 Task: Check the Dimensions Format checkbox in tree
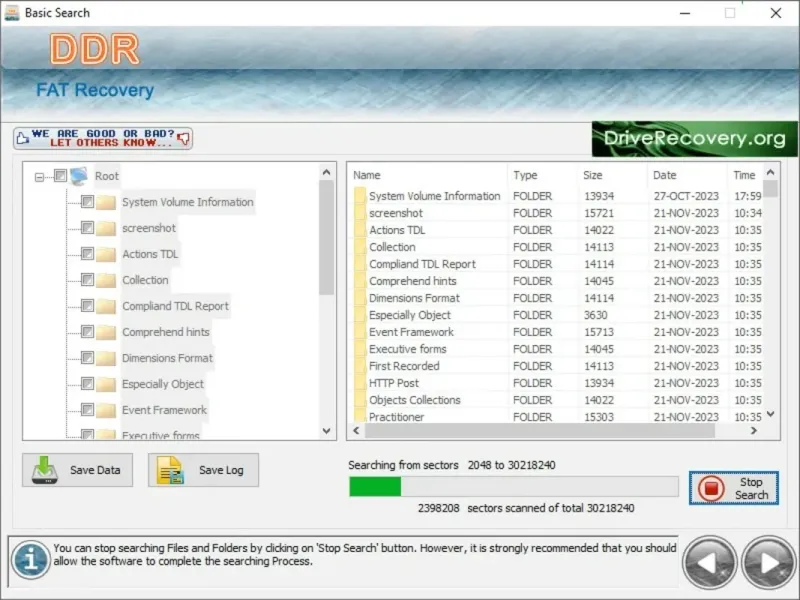[87, 358]
